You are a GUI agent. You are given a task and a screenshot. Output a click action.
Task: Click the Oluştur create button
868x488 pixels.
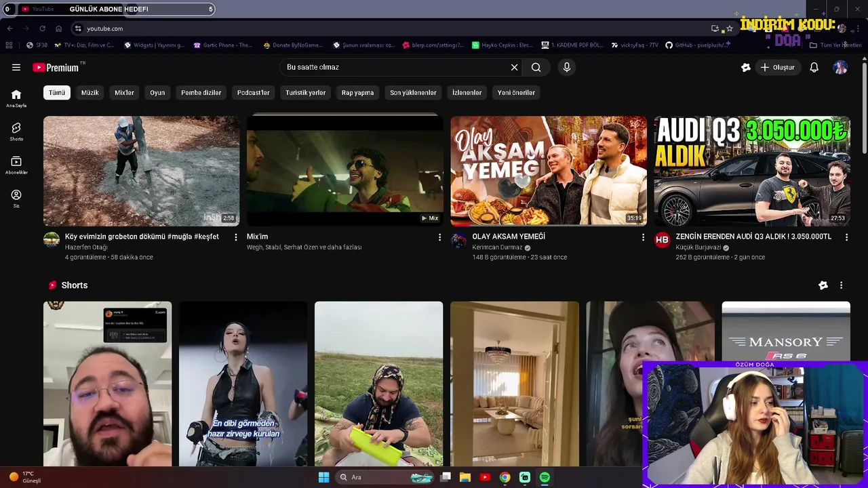pyautogui.click(x=778, y=67)
